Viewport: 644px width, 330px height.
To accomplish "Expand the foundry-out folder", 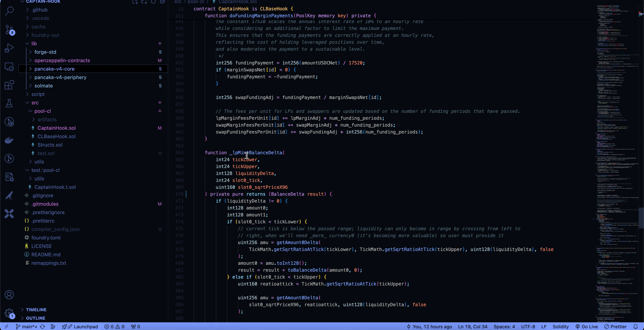I will coord(93,35).
